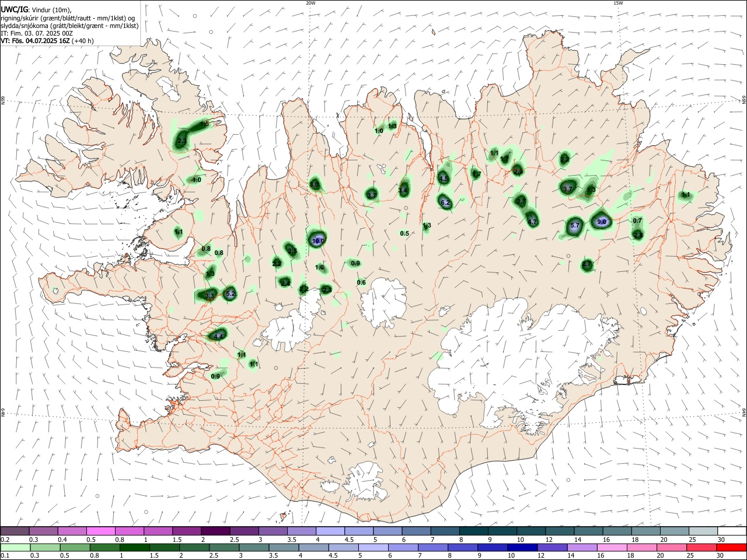This screenshot has width=747, height=560.
Task: Select lower legend dark green swatch 1–1.5
Action: click(x=134, y=547)
